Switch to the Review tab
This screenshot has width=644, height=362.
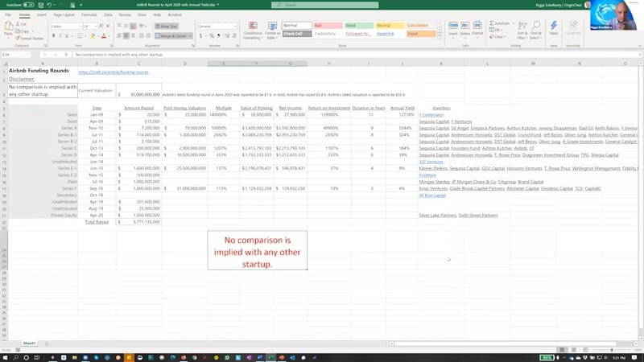click(x=125, y=14)
